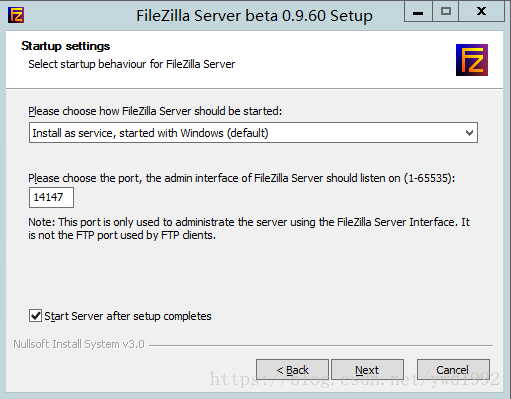Viewport: 511px width, 399px height.
Task: Open the startup type combo box
Action: [x=253, y=133]
